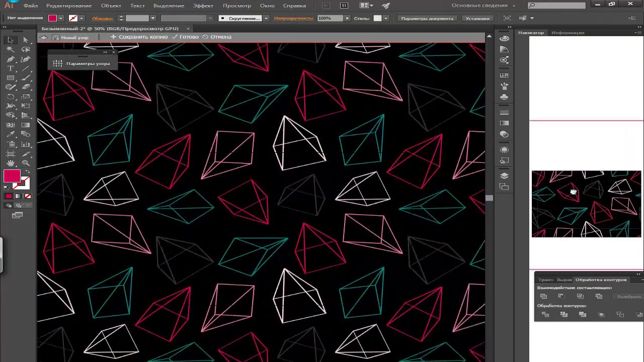The height and width of the screenshot is (362, 644).
Task: Click Готово to finish pattern editing
Action: [x=185, y=37]
